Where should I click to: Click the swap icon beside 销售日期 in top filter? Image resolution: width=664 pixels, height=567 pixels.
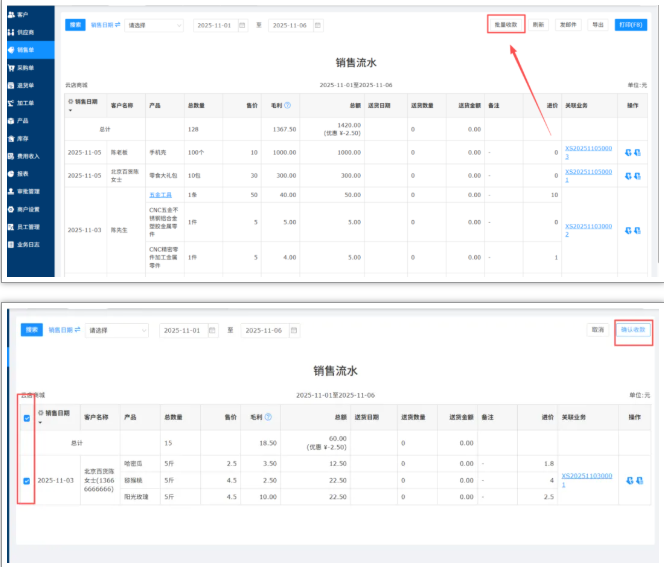coord(117,25)
